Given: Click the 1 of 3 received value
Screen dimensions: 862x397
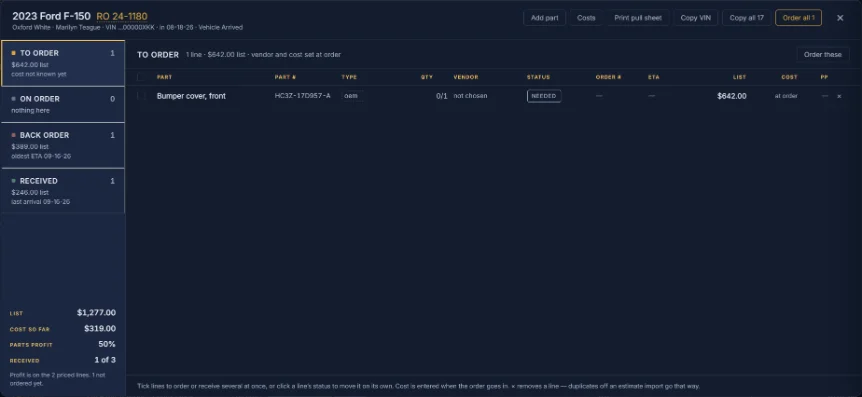Looking at the screenshot, I should (x=105, y=360).
